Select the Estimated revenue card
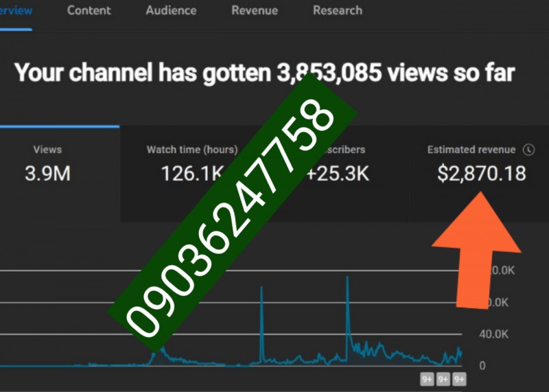The height and width of the screenshot is (392, 549). point(480,174)
